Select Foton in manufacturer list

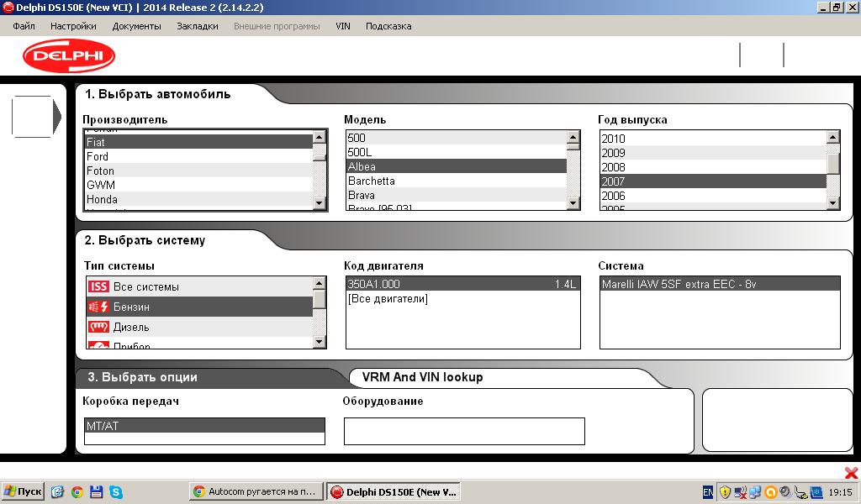click(198, 171)
